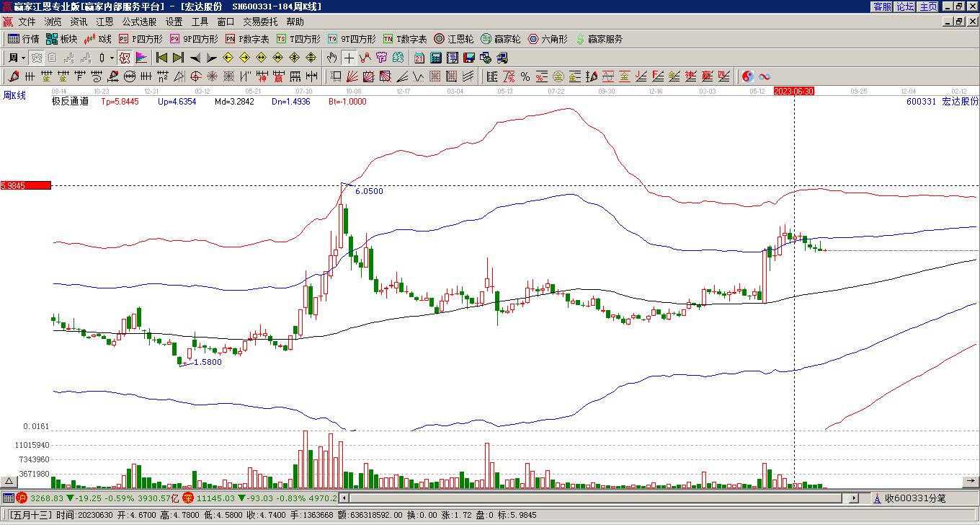980x525 pixels.
Task: Select the red pencil drawing tool
Action: [x=14, y=76]
